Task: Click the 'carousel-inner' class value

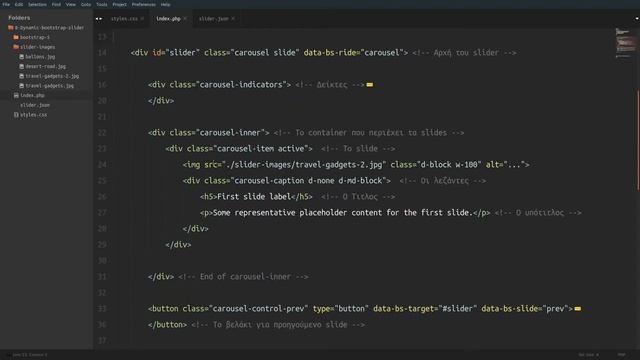Action: point(231,133)
